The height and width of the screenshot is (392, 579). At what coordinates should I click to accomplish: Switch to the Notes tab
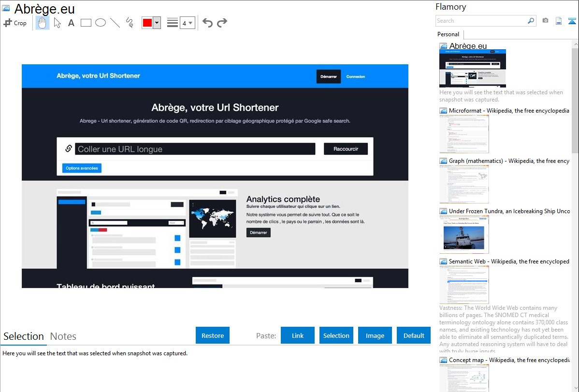[x=63, y=336]
